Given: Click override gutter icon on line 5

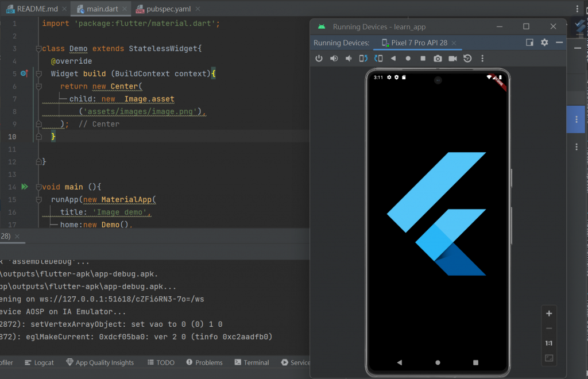Looking at the screenshot, I should point(24,74).
